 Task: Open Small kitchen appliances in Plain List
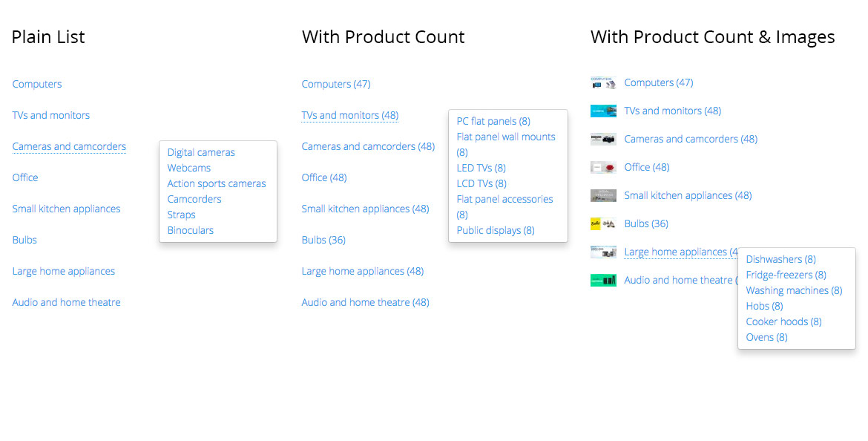coord(67,209)
